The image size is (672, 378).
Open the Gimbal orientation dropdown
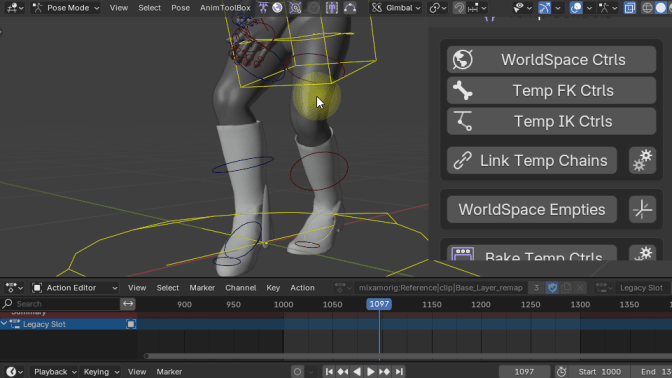coord(396,8)
